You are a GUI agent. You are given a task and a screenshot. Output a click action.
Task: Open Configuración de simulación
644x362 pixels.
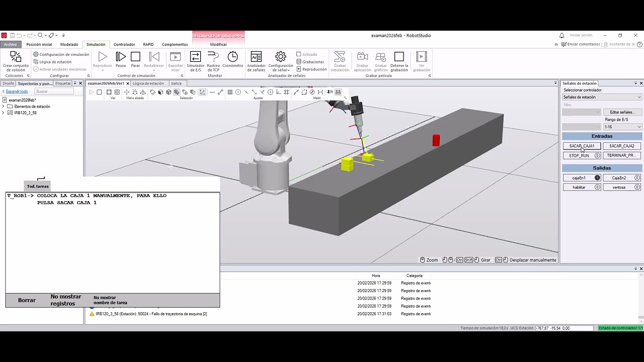(x=61, y=54)
